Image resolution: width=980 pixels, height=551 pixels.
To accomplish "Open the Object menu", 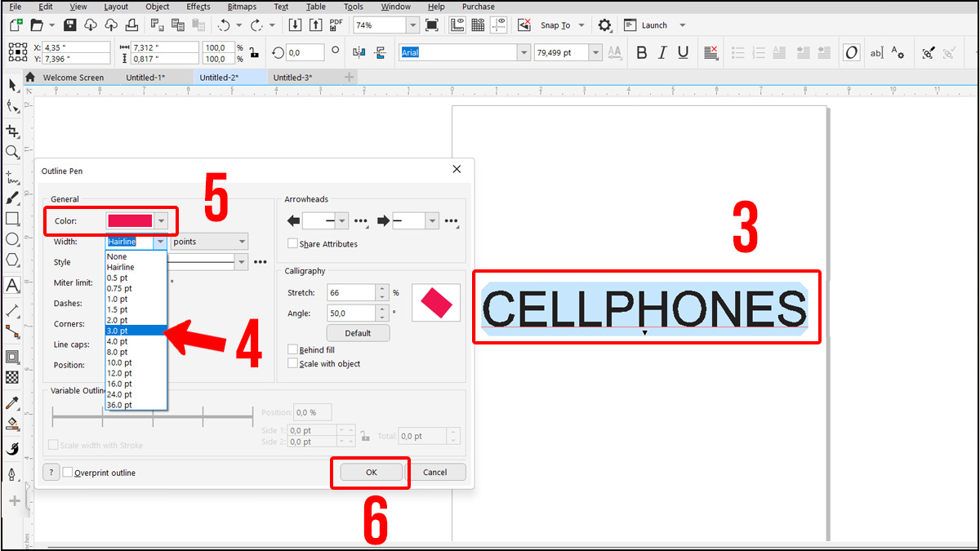I will coord(158,7).
